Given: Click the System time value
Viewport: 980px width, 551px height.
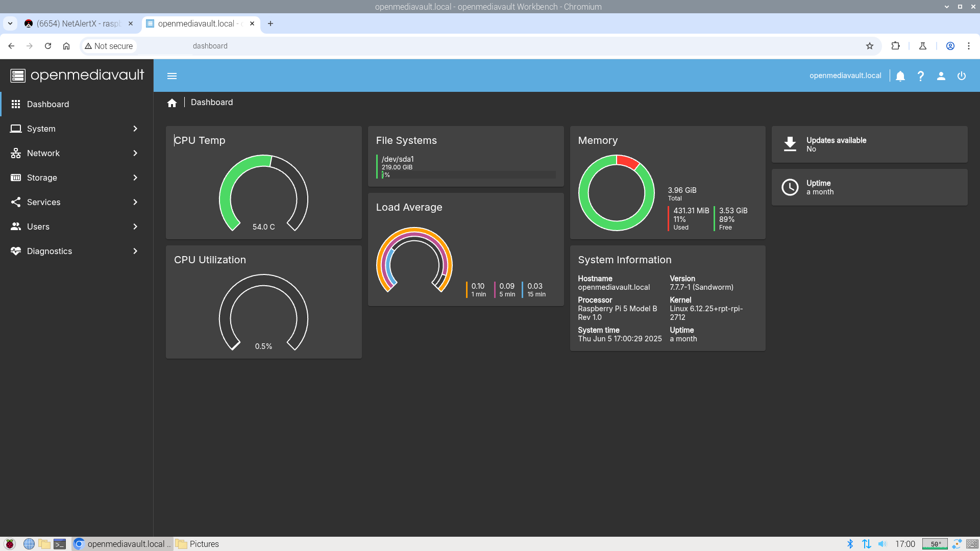Looking at the screenshot, I should 620,339.
